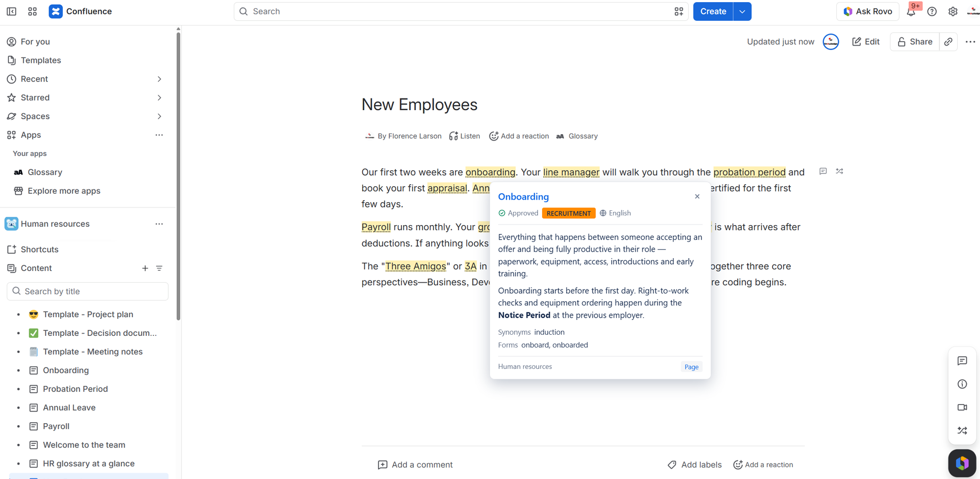Add content with the plus icon
Screen dimensions: 980x479
click(x=145, y=268)
